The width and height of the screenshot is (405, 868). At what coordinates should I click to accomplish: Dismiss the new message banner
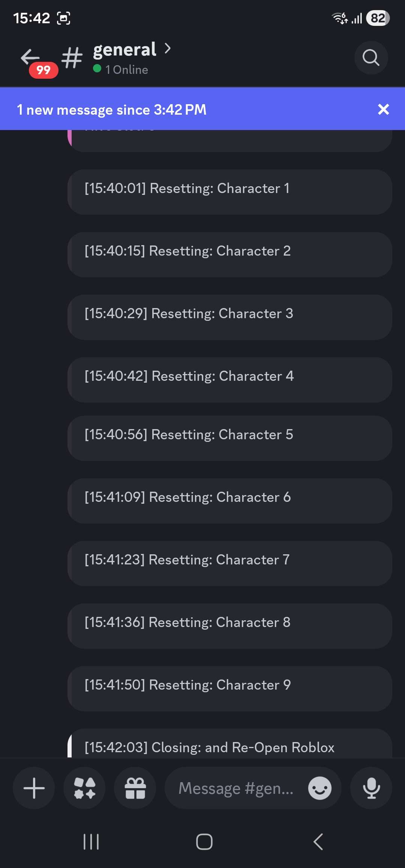coord(383,109)
